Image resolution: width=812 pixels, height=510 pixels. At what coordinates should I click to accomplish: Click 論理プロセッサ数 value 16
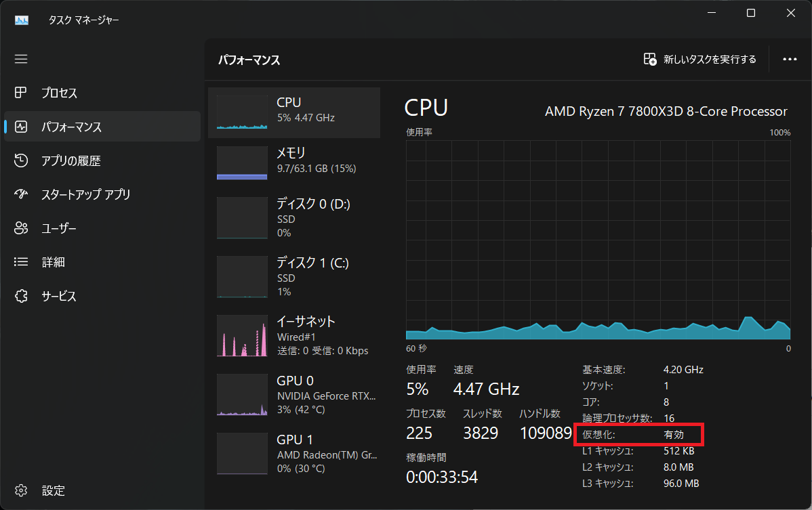coord(669,419)
